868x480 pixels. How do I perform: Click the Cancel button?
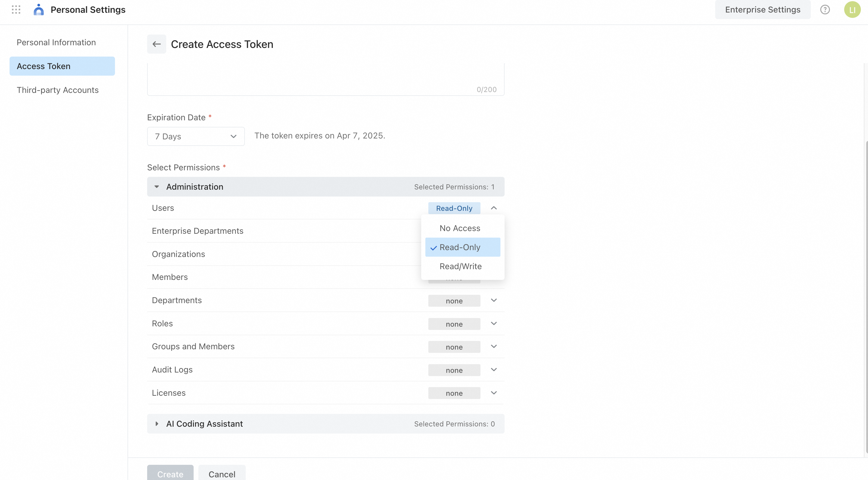222,474
